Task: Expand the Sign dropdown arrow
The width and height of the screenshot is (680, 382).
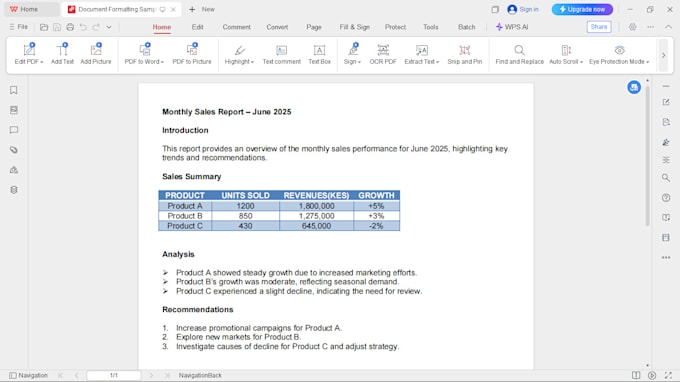Action: 359,62
